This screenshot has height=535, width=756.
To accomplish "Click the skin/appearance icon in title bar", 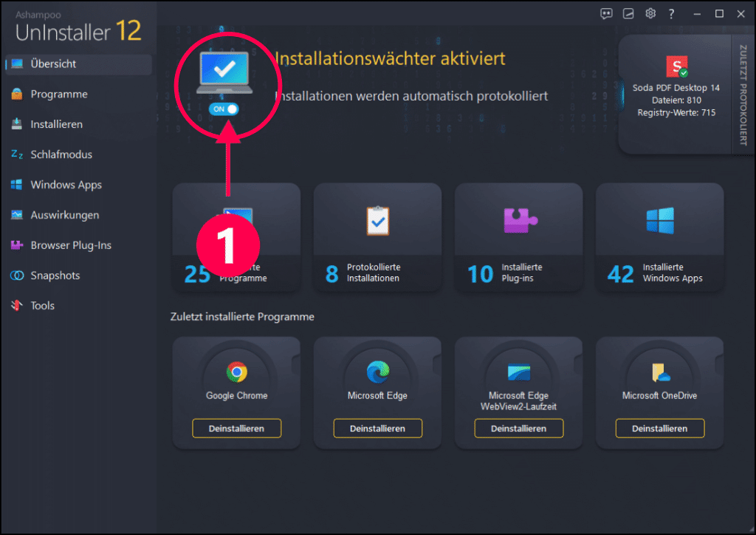I will click(628, 13).
